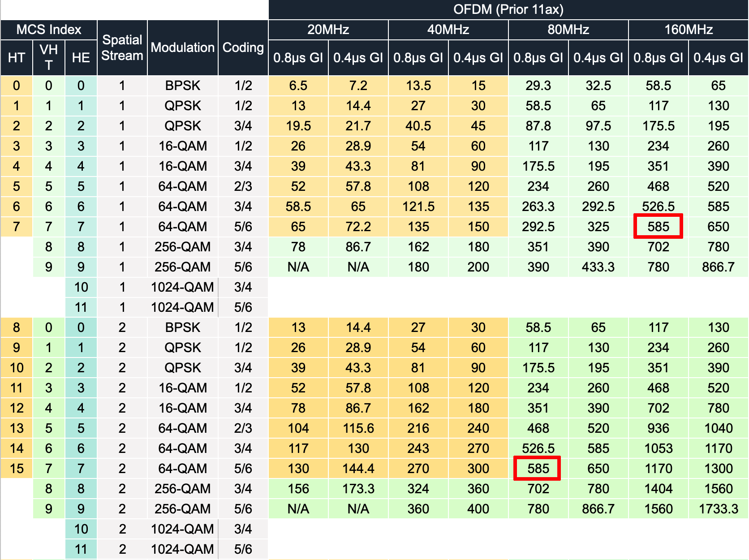Click the OFDM (Prior 11ax) header
The height and width of the screenshot is (560, 749).
coord(508,9)
